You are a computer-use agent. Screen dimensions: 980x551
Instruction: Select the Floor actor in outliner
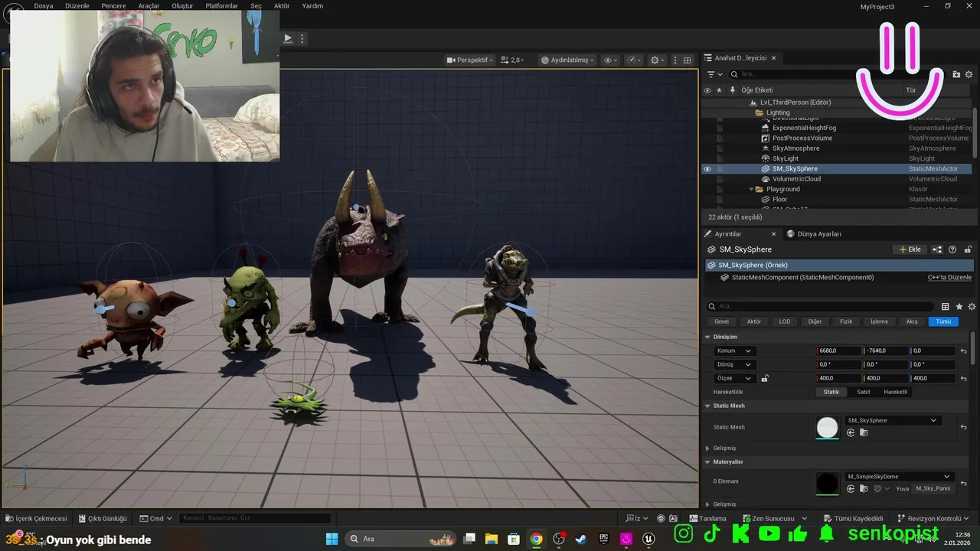click(x=779, y=200)
